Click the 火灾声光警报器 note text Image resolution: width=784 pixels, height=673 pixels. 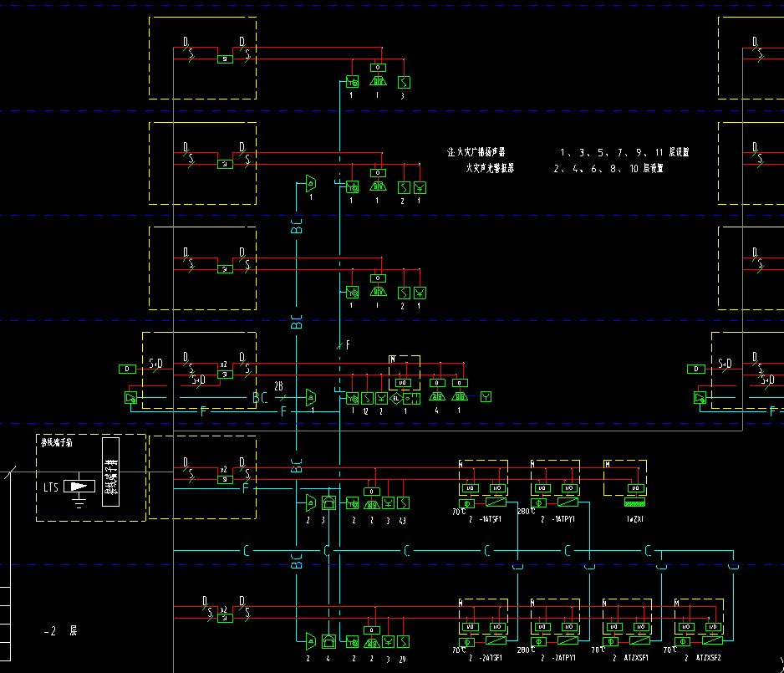pos(490,169)
